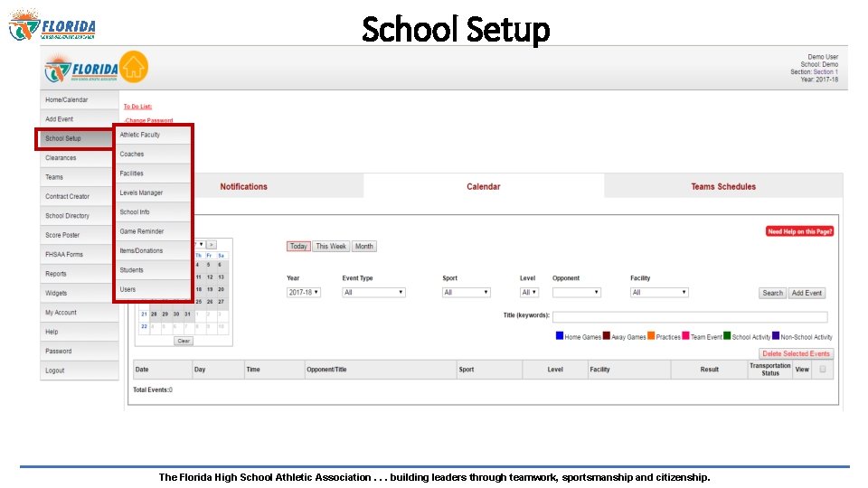Screen dimensions: 868x488
Task: Click the Title keywords input field
Action: tap(690, 316)
